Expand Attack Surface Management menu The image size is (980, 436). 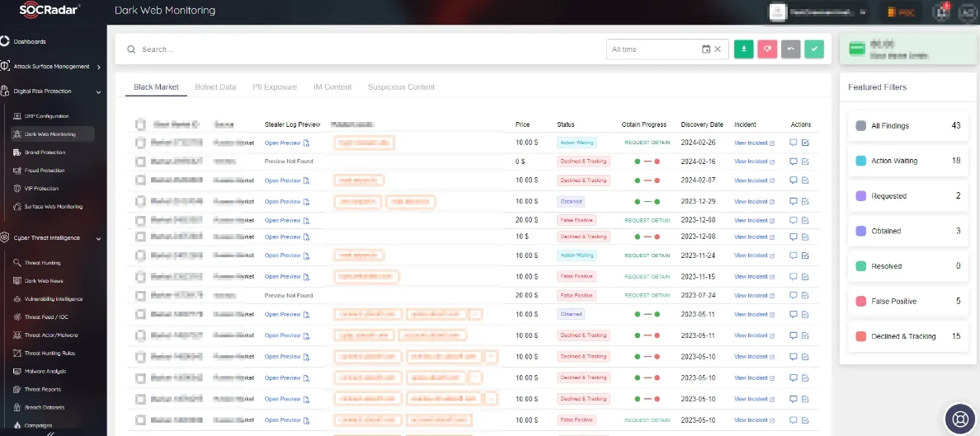[x=98, y=67]
